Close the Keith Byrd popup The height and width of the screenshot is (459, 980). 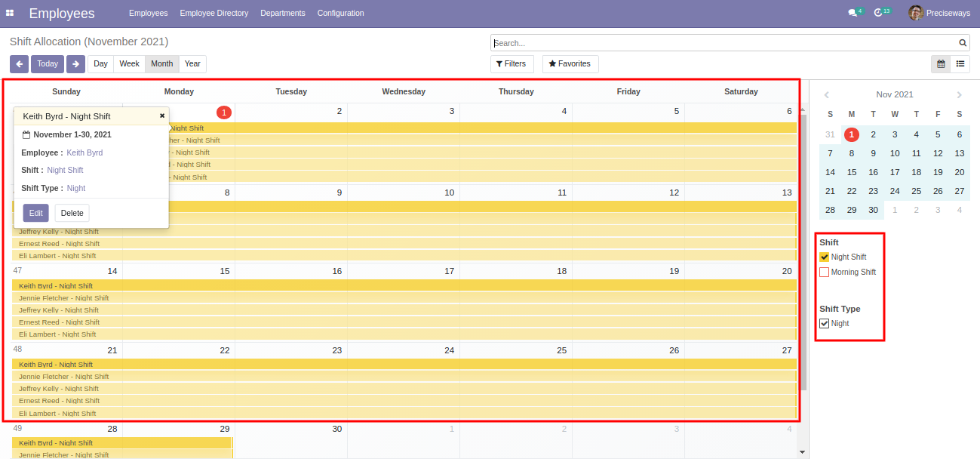161,116
